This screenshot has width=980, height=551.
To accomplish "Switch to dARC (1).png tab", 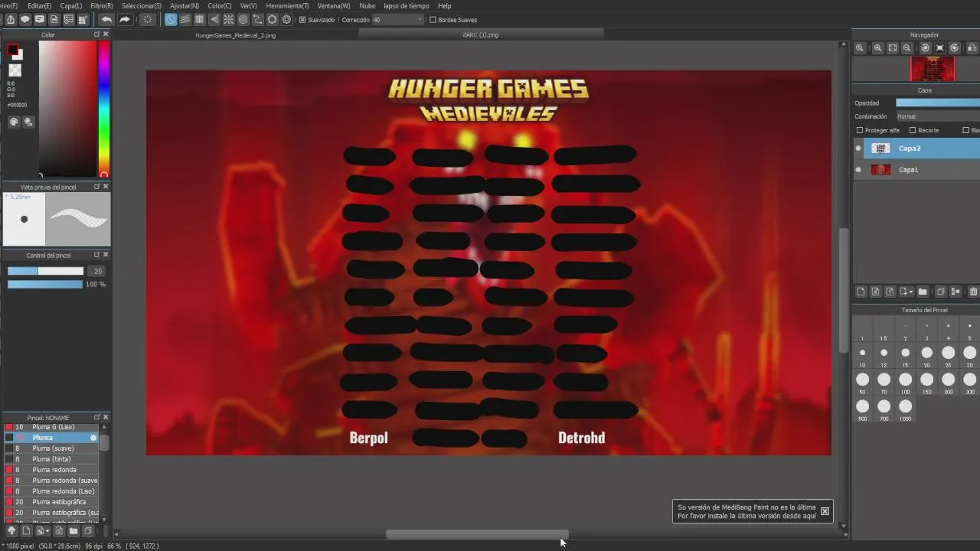I will [481, 35].
